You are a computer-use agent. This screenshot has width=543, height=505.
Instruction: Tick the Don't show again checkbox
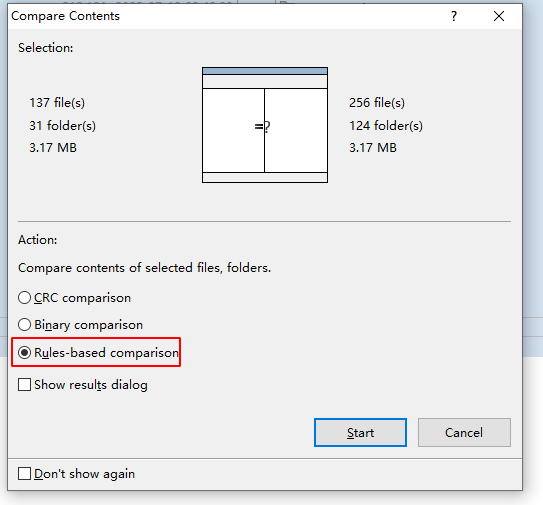76,473
